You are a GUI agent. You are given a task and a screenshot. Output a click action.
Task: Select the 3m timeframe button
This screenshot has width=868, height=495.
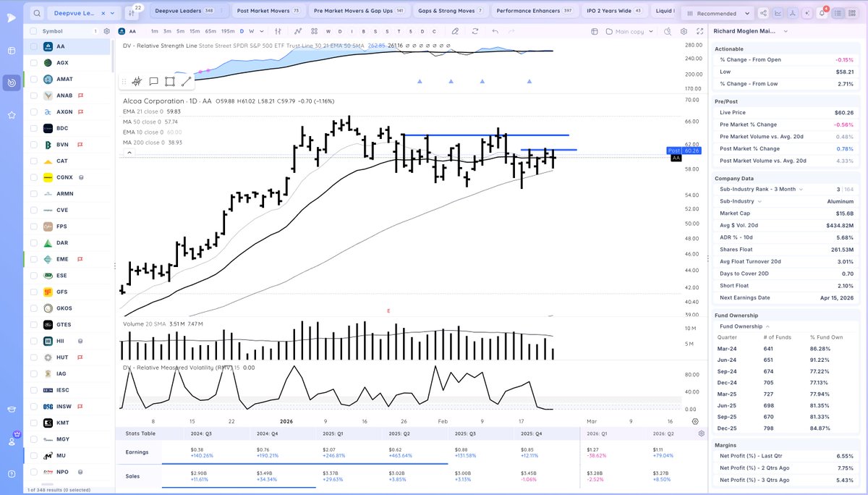(x=166, y=31)
